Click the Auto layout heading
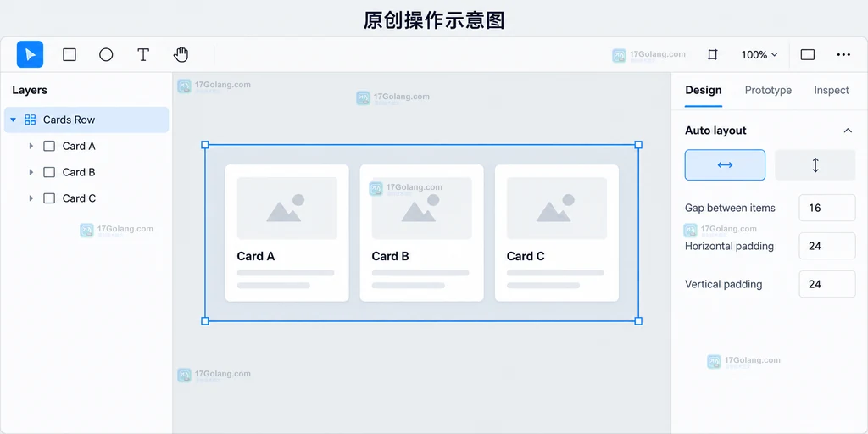The width and height of the screenshot is (868, 434). tap(715, 131)
